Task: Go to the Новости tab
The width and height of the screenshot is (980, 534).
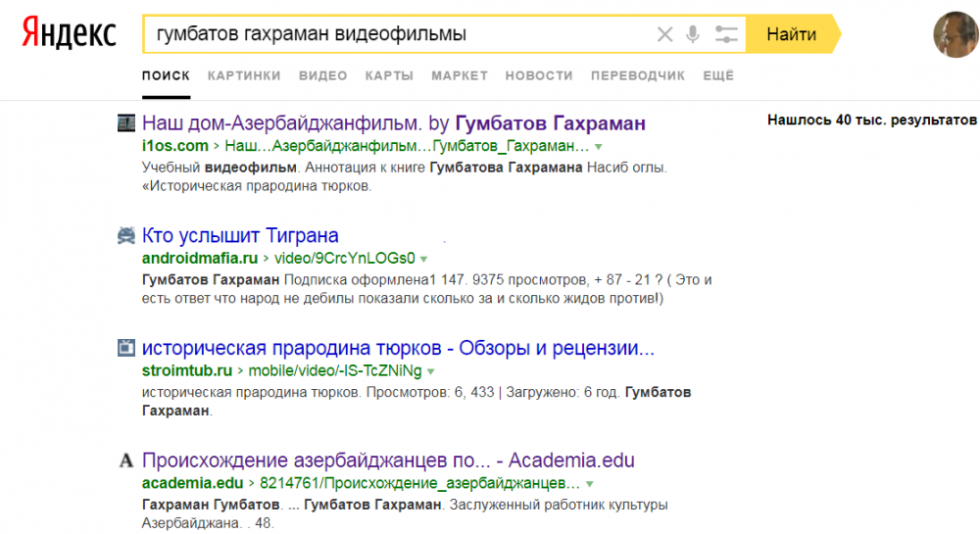Action: [x=539, y=75]
